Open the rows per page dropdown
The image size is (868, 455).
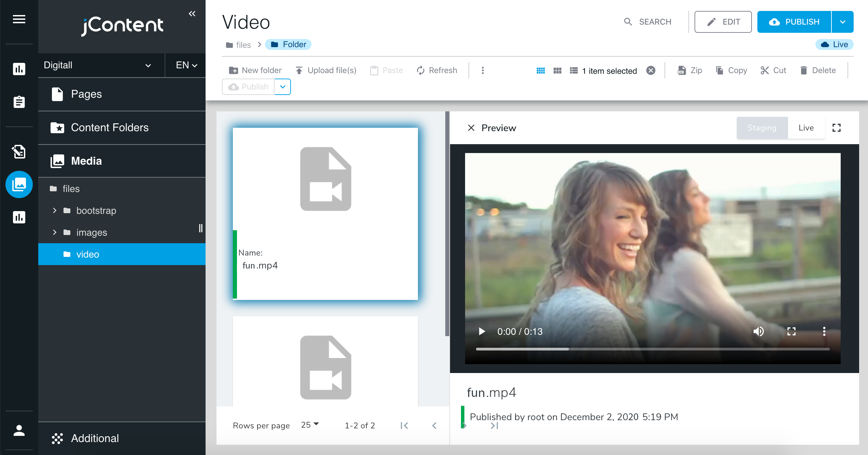click(309, 425)
